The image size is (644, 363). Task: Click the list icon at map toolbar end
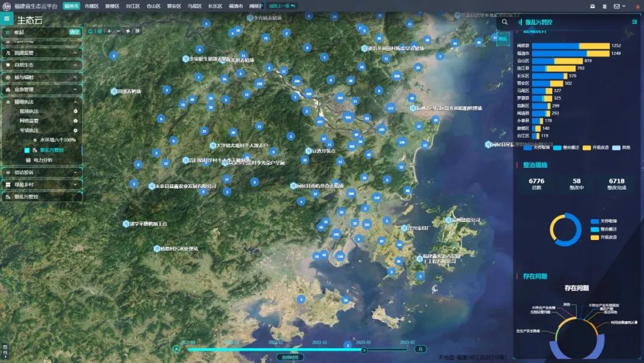137,31
